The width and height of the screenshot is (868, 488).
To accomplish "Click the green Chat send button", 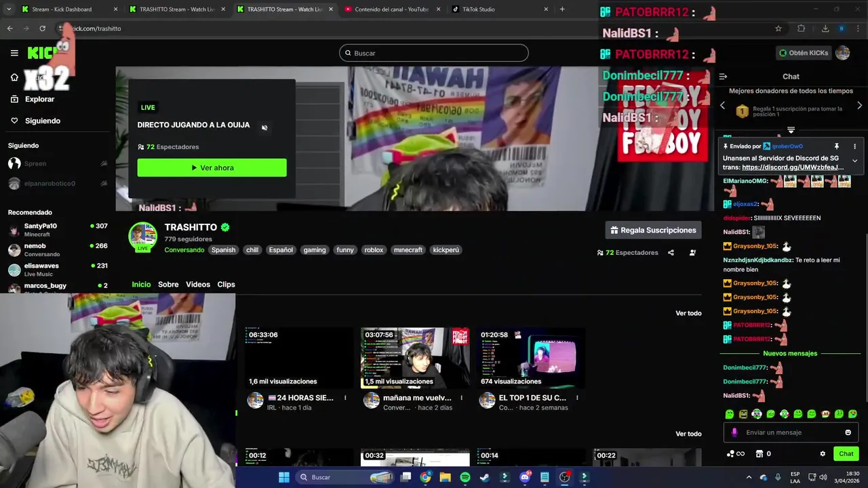I will tap(846, 454).
